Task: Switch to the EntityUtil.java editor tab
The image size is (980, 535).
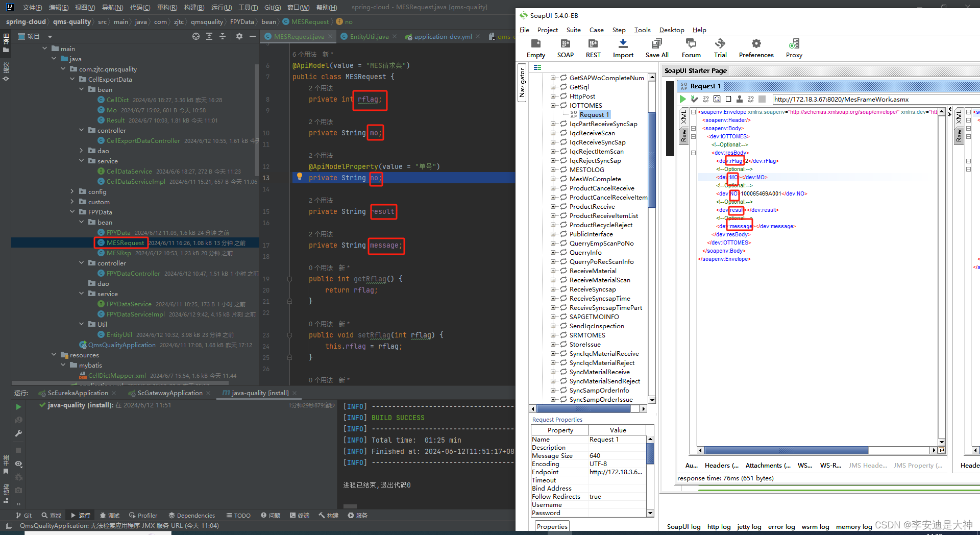Action: (369, 36)
